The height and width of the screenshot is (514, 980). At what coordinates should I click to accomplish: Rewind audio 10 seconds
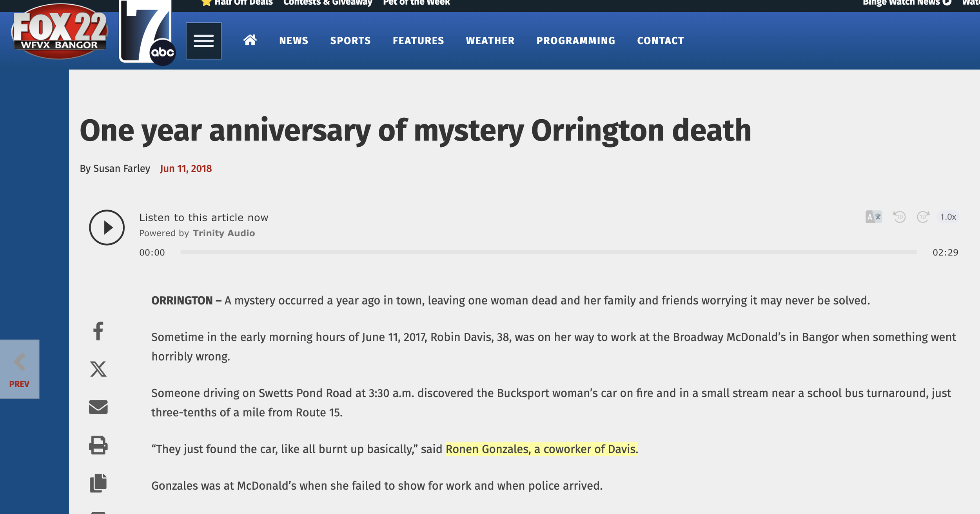(899, 217)
